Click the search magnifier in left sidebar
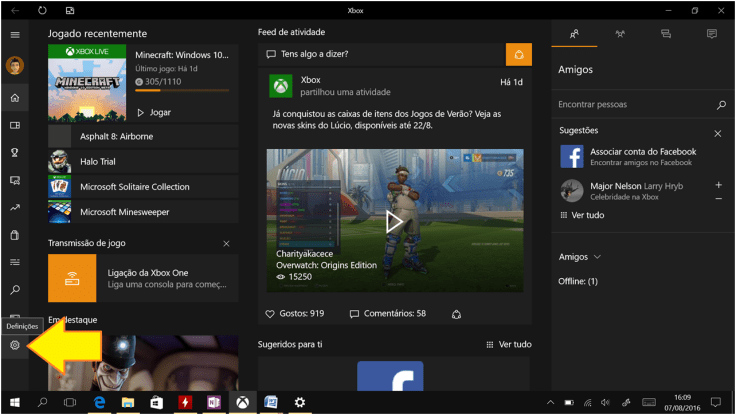 15,290
